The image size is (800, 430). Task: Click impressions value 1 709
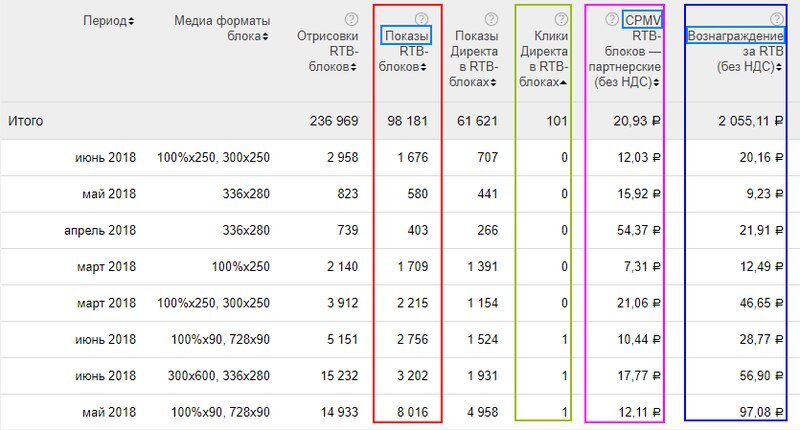coord(413,266)
